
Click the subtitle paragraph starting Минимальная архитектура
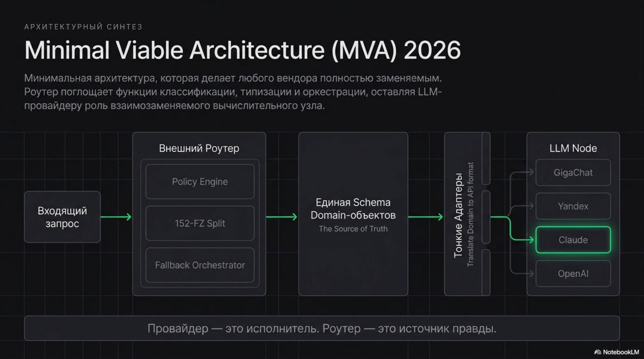pyautogui.click(x=233, y=92)
